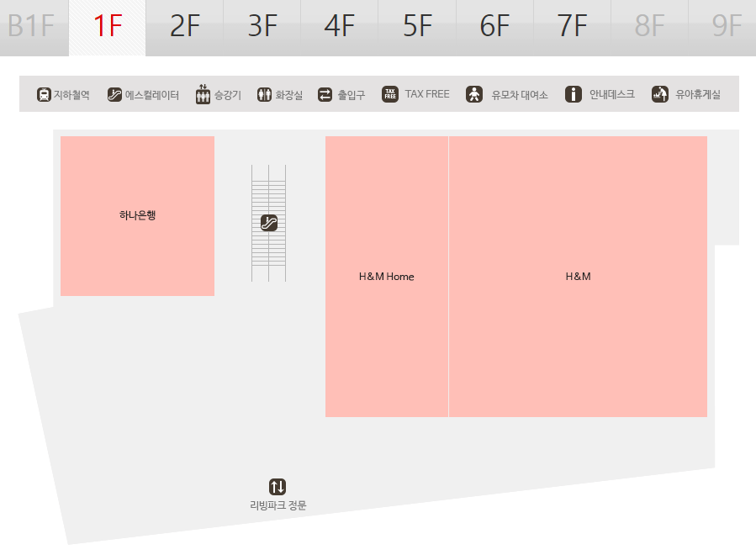
Task: Click the TAX FREE legend text
Action: point(427,94)
